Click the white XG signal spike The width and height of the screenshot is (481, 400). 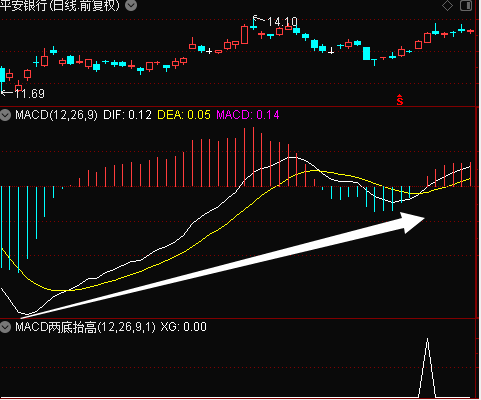pos(427,367)
